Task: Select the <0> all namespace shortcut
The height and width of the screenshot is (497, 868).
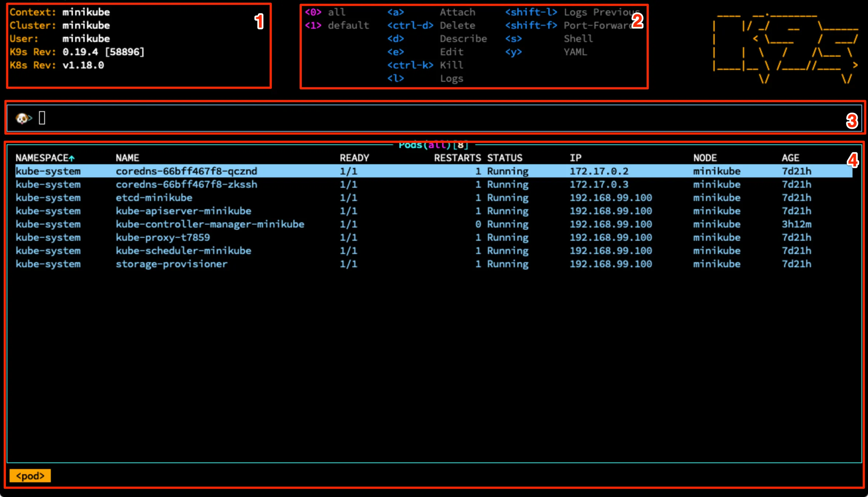Action: pos(325,12)
